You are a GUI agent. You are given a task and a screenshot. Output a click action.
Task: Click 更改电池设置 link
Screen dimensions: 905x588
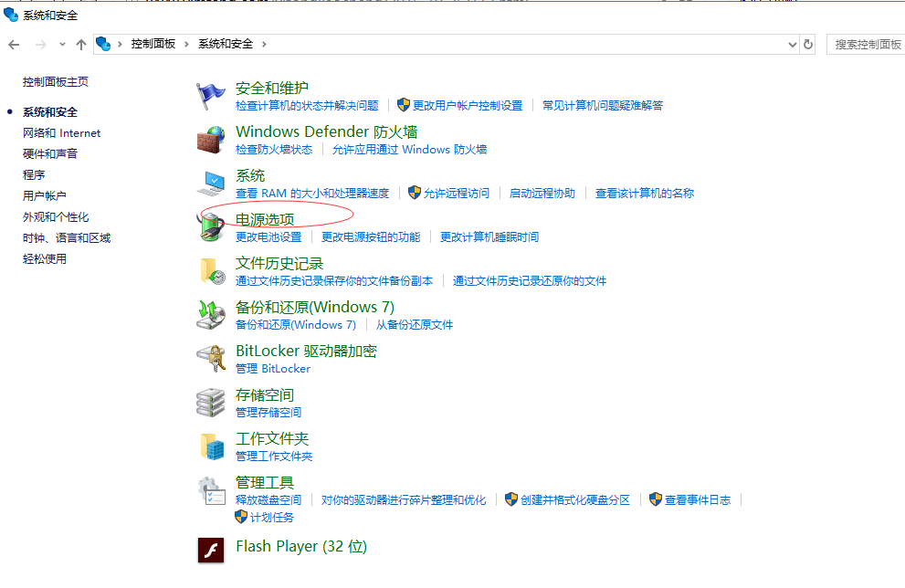tap(268, 237)
